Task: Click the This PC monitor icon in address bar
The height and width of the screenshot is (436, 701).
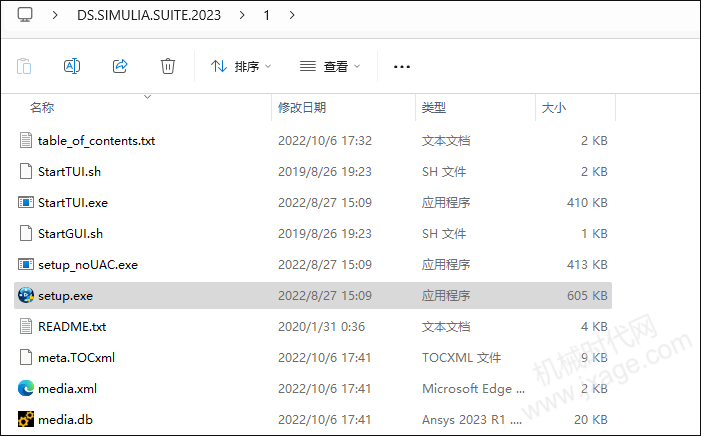Action: [x=25, y=15]
